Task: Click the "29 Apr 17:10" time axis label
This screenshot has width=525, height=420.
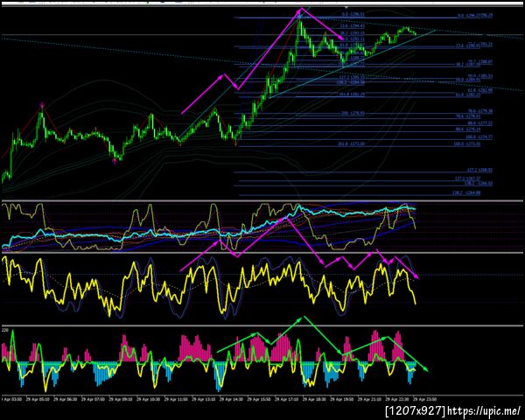Action: 287,399
